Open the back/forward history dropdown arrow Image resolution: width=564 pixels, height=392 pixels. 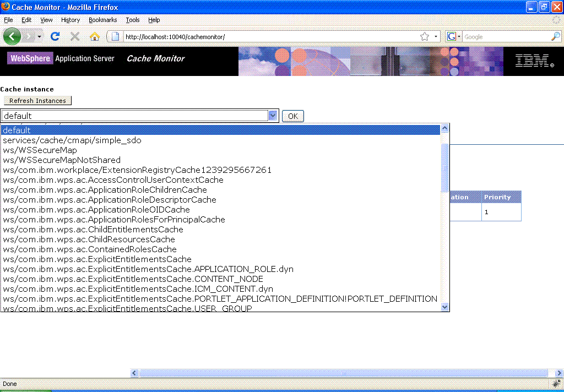[39, 36]
